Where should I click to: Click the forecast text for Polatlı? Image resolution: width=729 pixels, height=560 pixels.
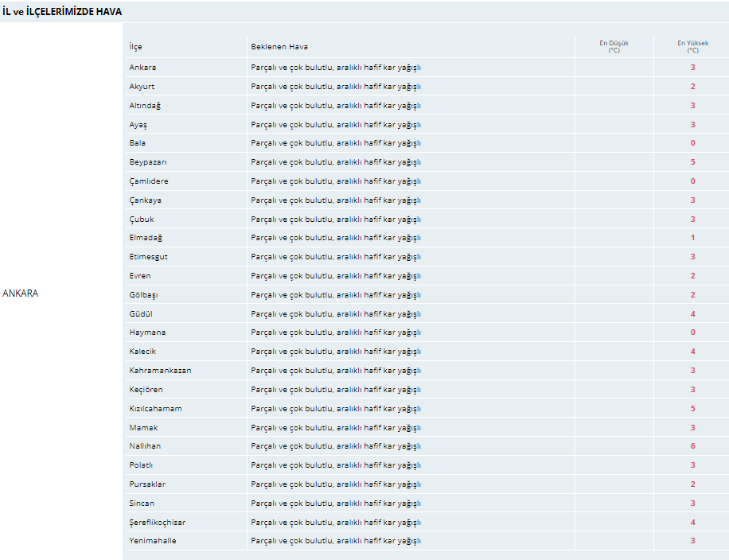(336, 465)
